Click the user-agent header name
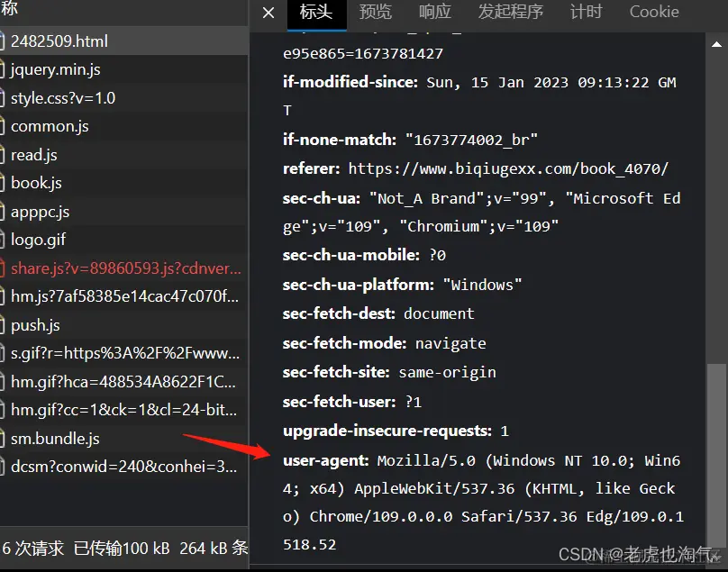Viewport: 728px width, 572px height. click(x=325, y=460)
